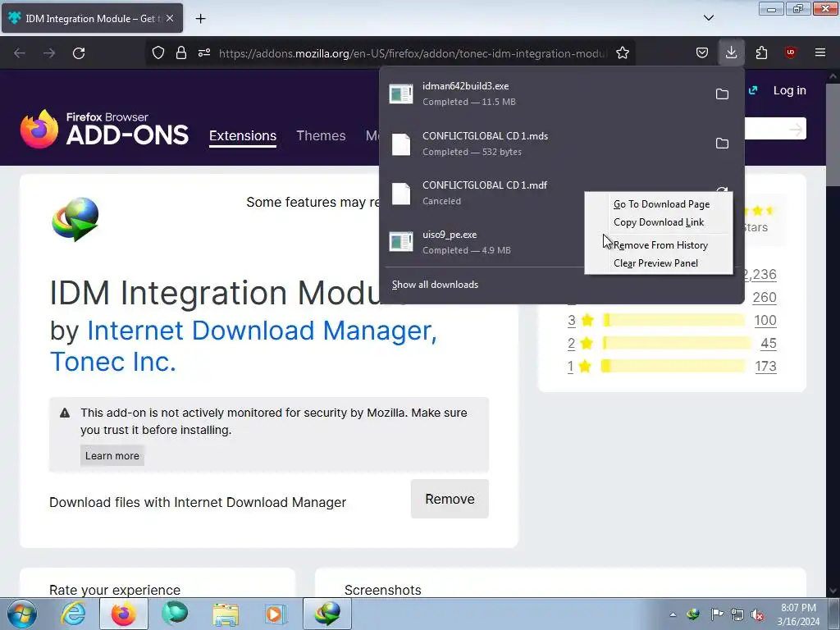Launch Internet Explorer from taskbar

tap(73, 614)
